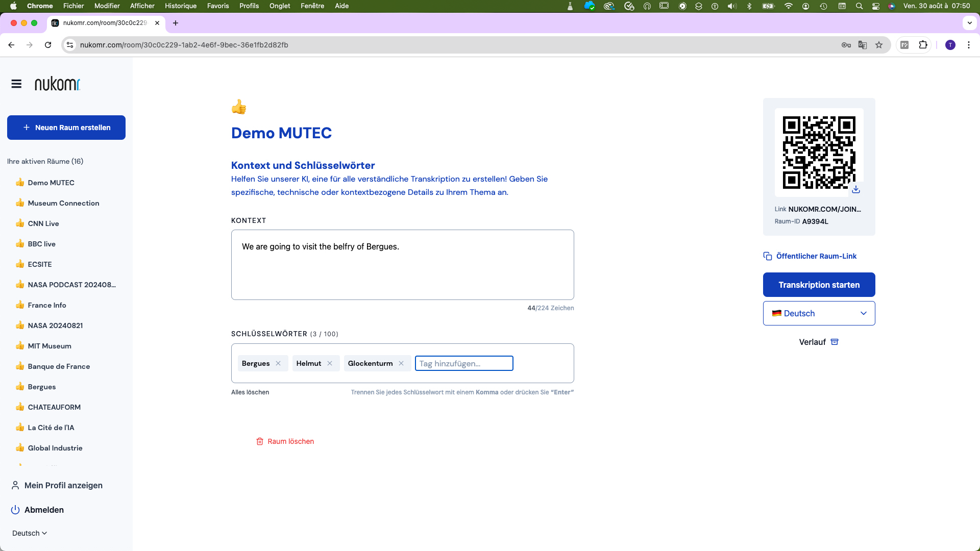980x551 pixels.
Task: Open the password key icon in address bar
Action: (846, 45)
